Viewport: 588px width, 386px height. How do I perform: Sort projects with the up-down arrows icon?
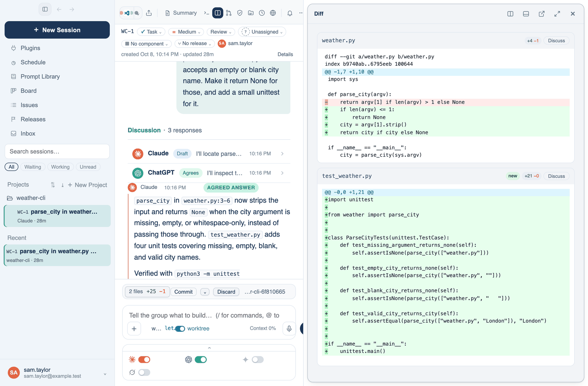[53, 185]
